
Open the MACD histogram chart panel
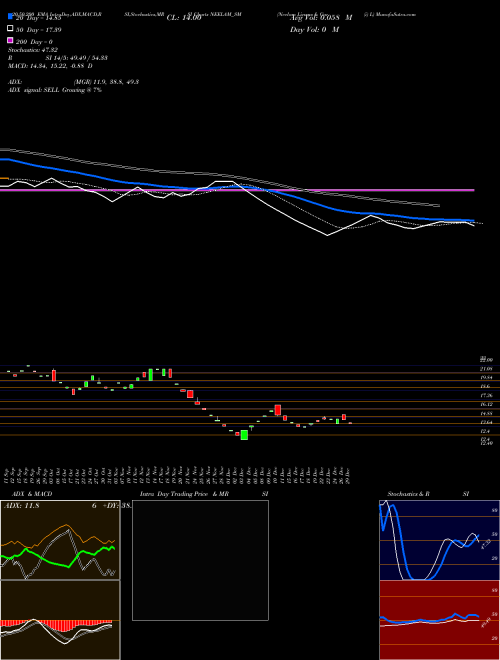[x=60, y=620]
